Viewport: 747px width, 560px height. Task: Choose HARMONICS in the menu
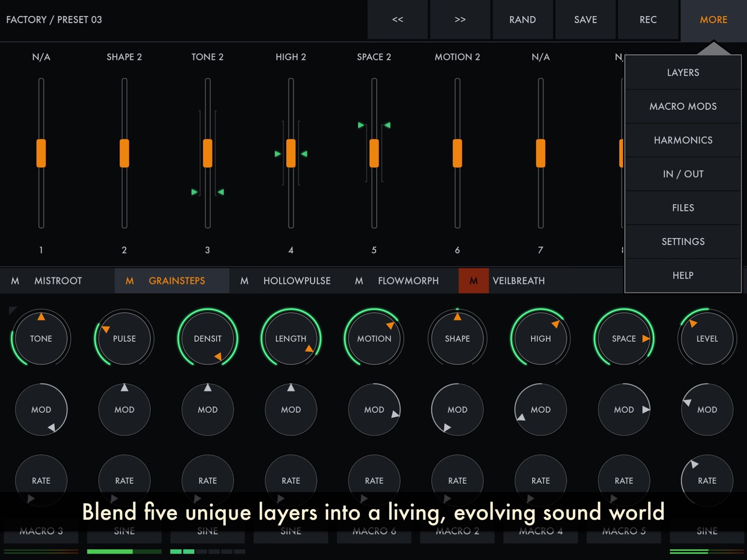click(x=683, y=140)
